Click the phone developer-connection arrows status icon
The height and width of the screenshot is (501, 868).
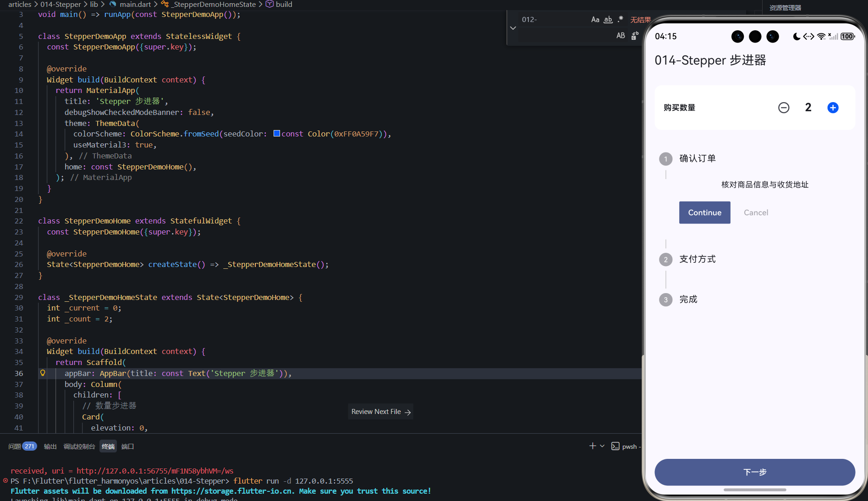(x=809, y=37)
